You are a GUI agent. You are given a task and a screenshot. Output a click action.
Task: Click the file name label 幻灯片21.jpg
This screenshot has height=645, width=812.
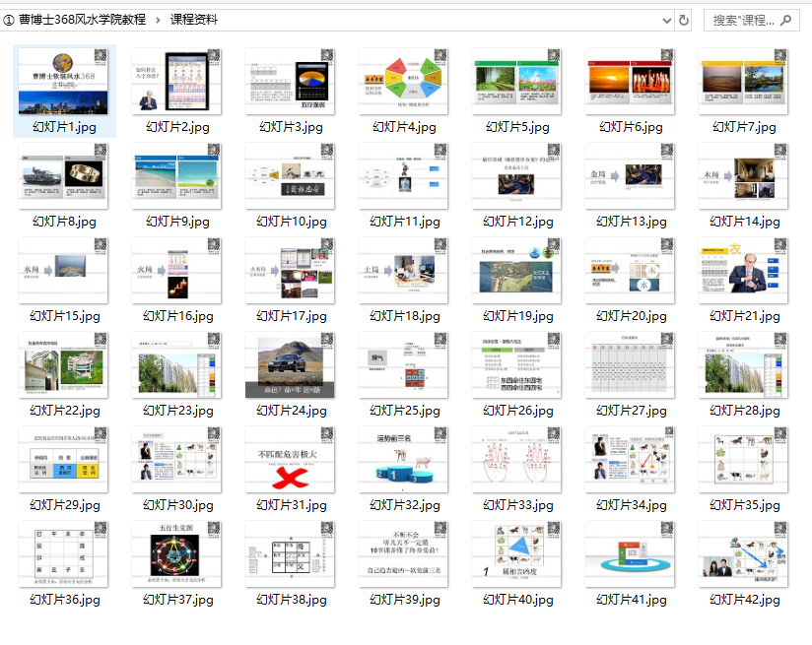coord(745,316)
